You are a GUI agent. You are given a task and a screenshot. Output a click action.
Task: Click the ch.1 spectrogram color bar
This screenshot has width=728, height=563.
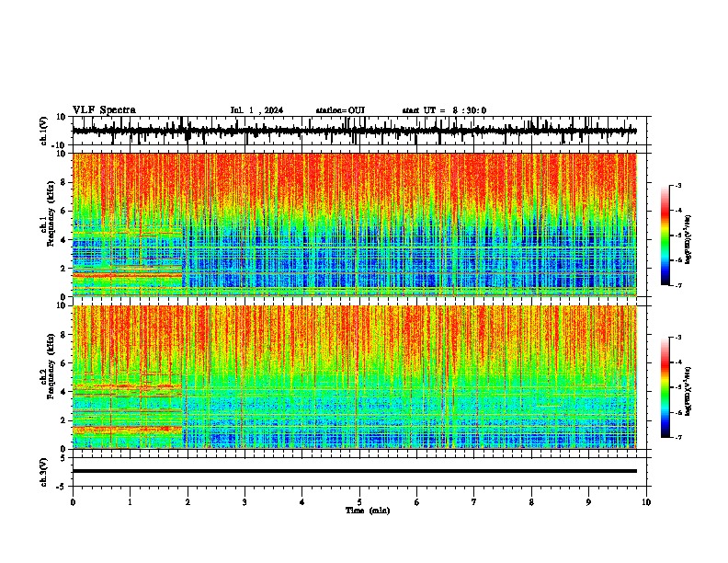(x=665, y=236)
